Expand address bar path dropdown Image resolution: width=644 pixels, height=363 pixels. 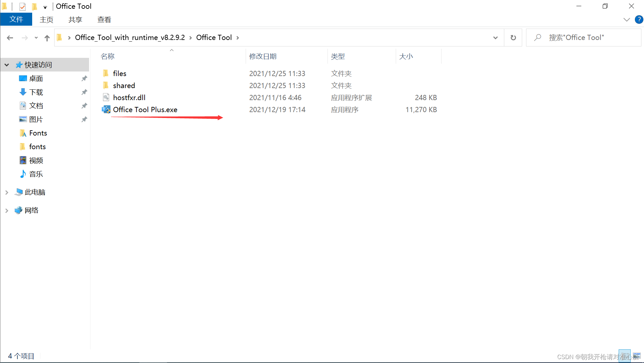pos(496,38)
